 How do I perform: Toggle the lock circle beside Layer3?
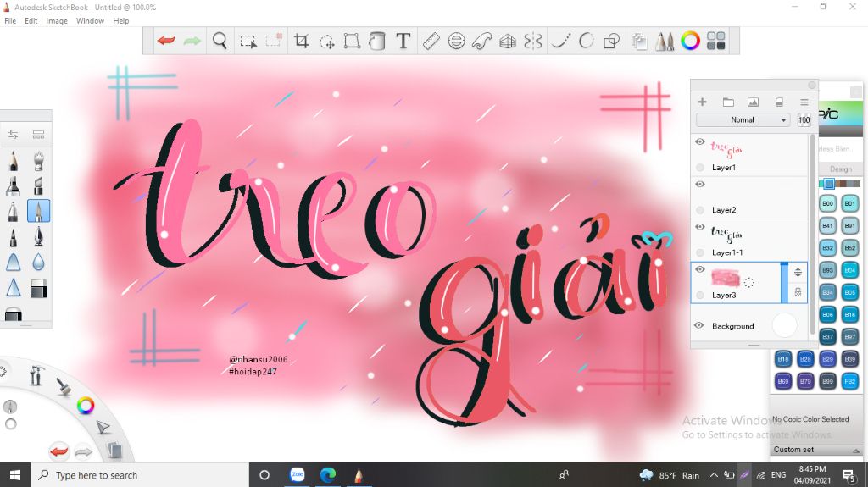[700, 295]
